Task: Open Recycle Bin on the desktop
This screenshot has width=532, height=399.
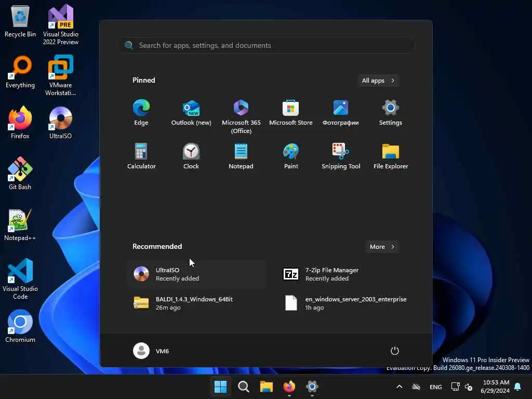Action: tap(20, 21)
